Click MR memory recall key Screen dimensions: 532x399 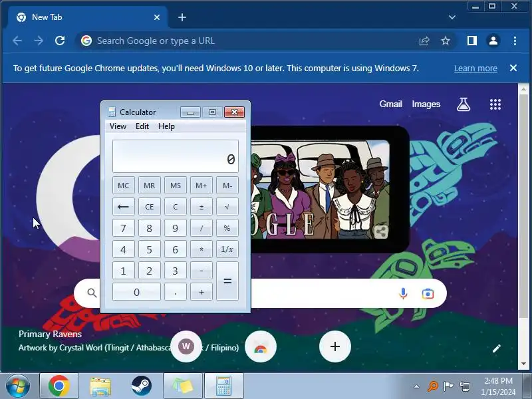(x=149, y=186)
